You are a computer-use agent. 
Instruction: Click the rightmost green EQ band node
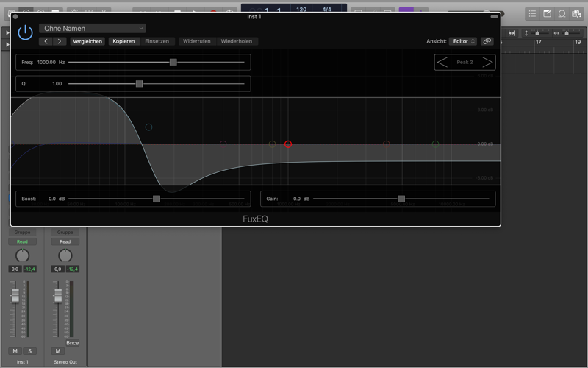435,144
